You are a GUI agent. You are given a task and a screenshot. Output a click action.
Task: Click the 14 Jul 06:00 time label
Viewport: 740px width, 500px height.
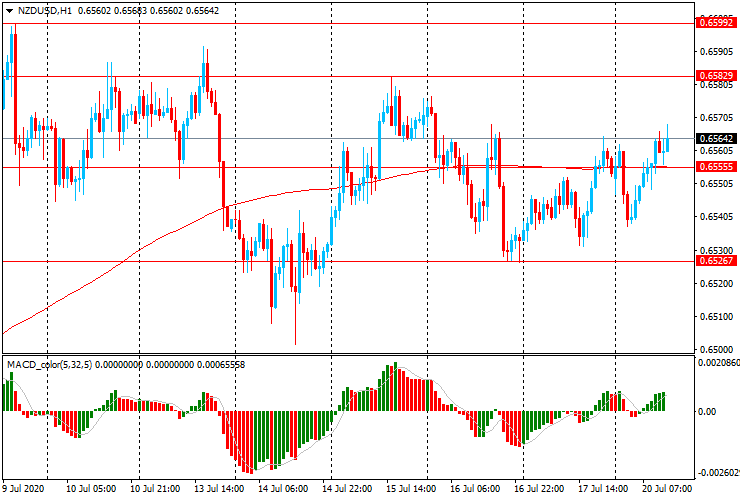pyautogui.click(x=281, y=489)
